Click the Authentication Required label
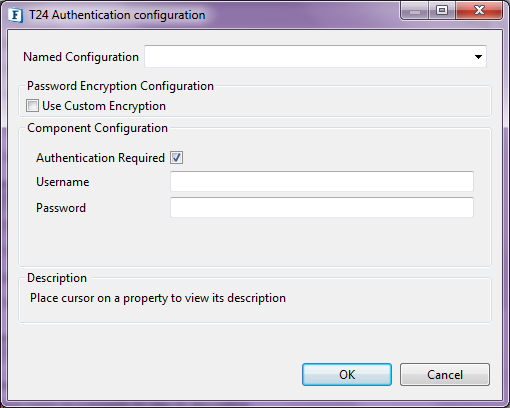 [100, 158]
